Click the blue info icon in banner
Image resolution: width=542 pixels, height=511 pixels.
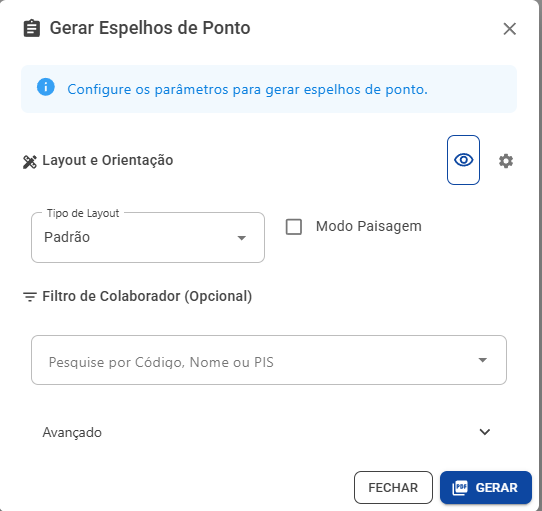tap(46, 87)
